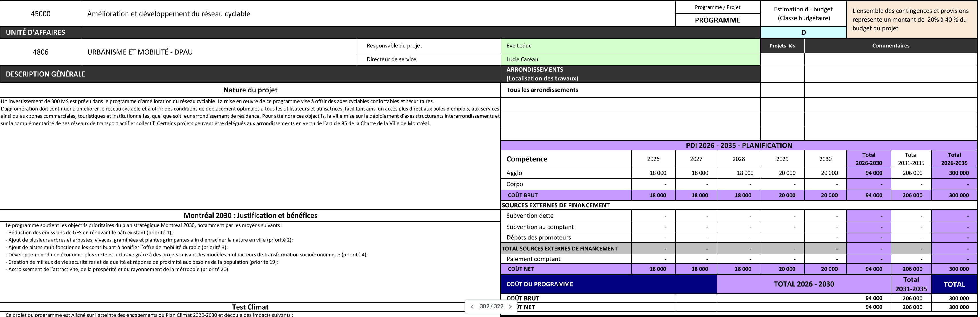The image size is (980, 317).
Task: Click the project number cell 45000
Action: click(x=40, y=14)
